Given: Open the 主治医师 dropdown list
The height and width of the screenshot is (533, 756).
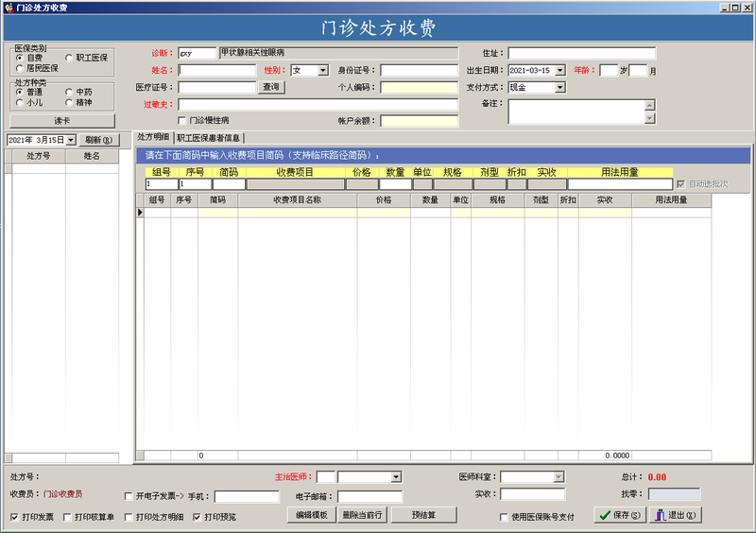Looking at the screenshot, I should tap(396, 477).
